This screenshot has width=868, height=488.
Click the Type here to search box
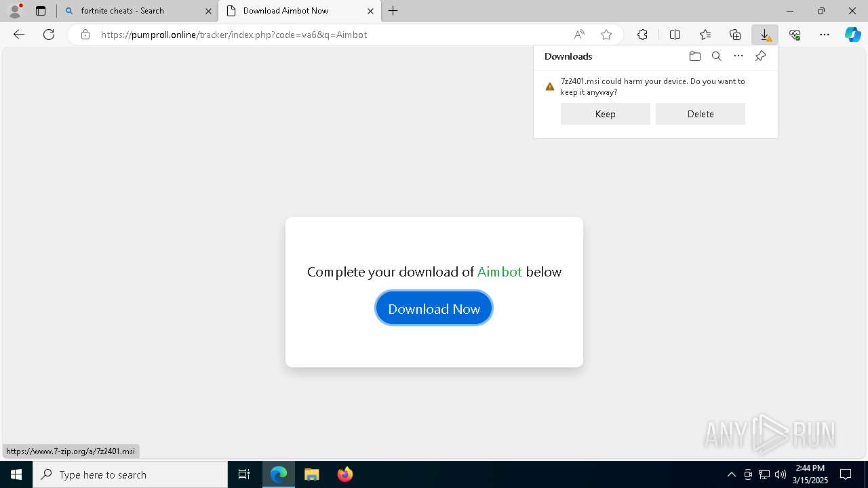pyautogui.click(x=130, y=474)
